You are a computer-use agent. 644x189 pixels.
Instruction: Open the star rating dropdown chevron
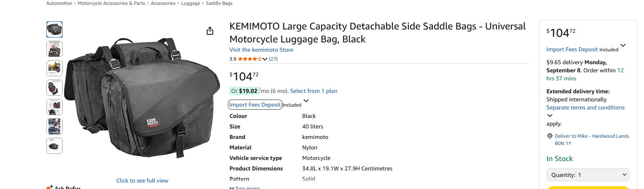pyautogui.click(x=265, y=59)
